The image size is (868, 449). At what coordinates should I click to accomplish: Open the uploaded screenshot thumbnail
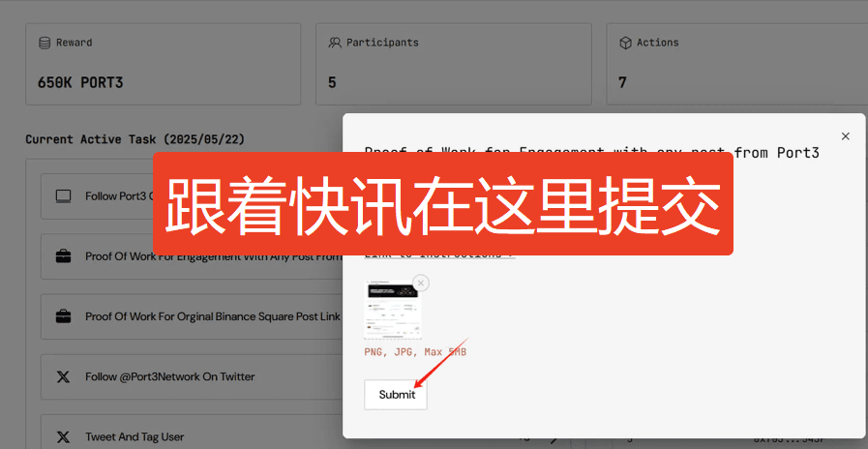(x=393, y=310)
